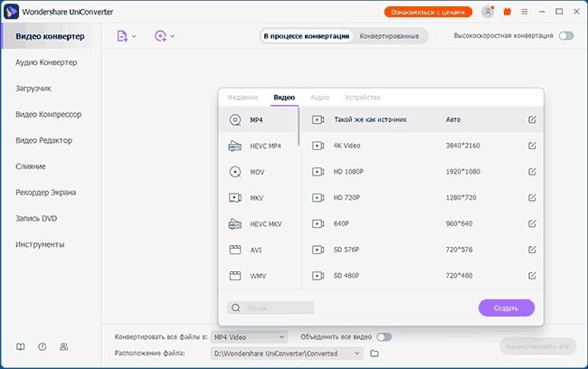Select MOV format icon

click(235, 172)
